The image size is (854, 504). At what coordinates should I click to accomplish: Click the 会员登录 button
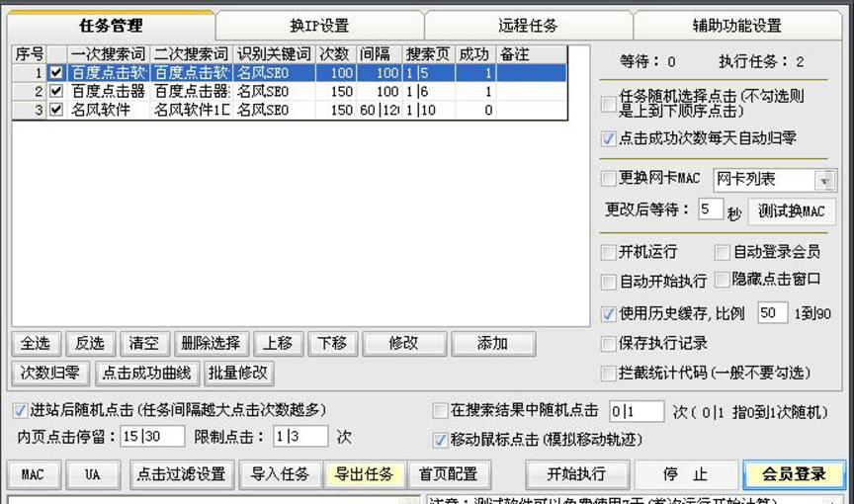point(794,474)
